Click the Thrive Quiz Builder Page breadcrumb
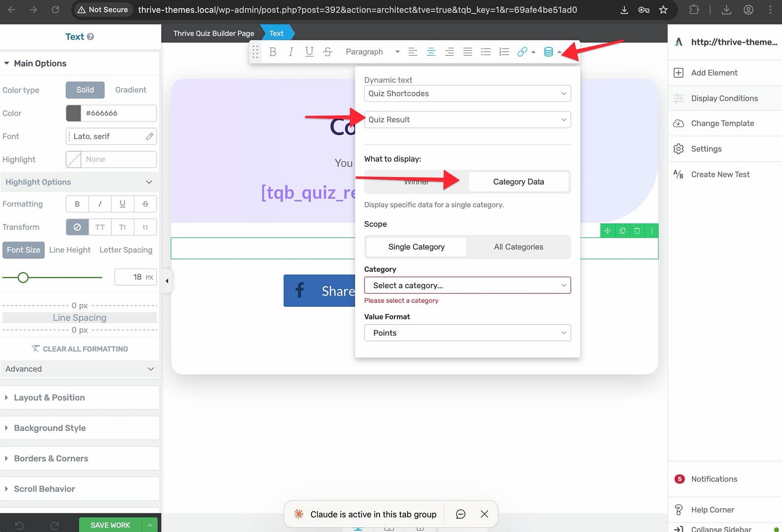782x532 pixels. click(x=214, y=33)
